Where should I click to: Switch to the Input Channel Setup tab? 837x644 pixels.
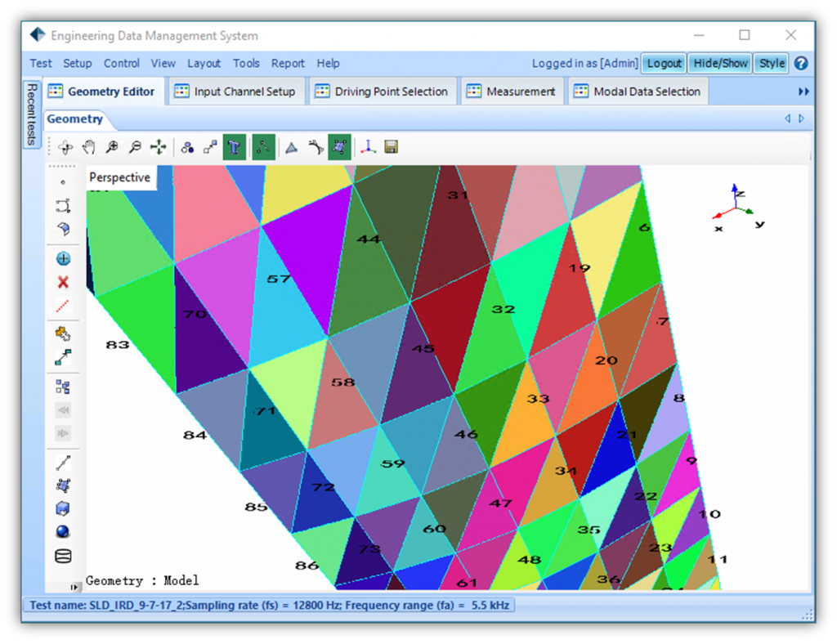tap(236, 92)
